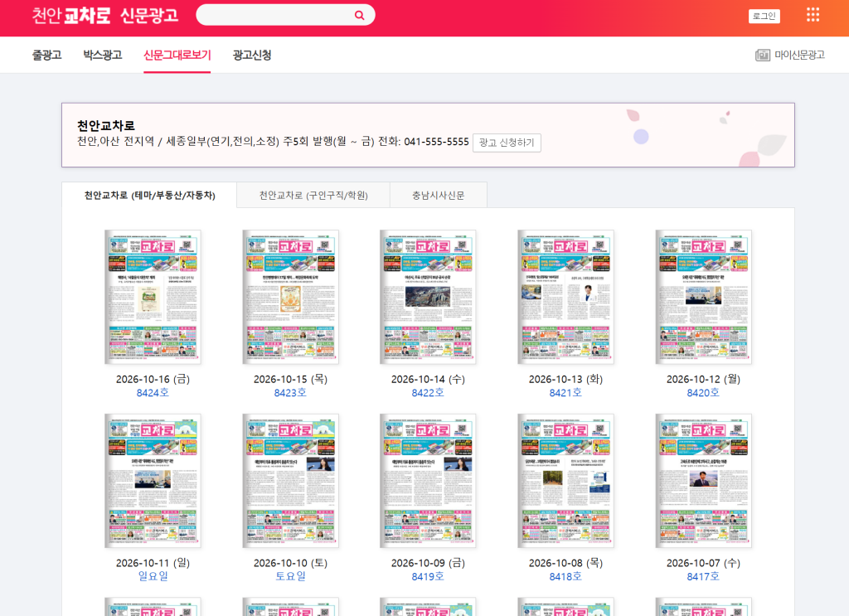Open the 2026-10-09 (금) newspaper thumbnail
The width and height of the screenshot is (849, 616).
[x=428, y=481]
